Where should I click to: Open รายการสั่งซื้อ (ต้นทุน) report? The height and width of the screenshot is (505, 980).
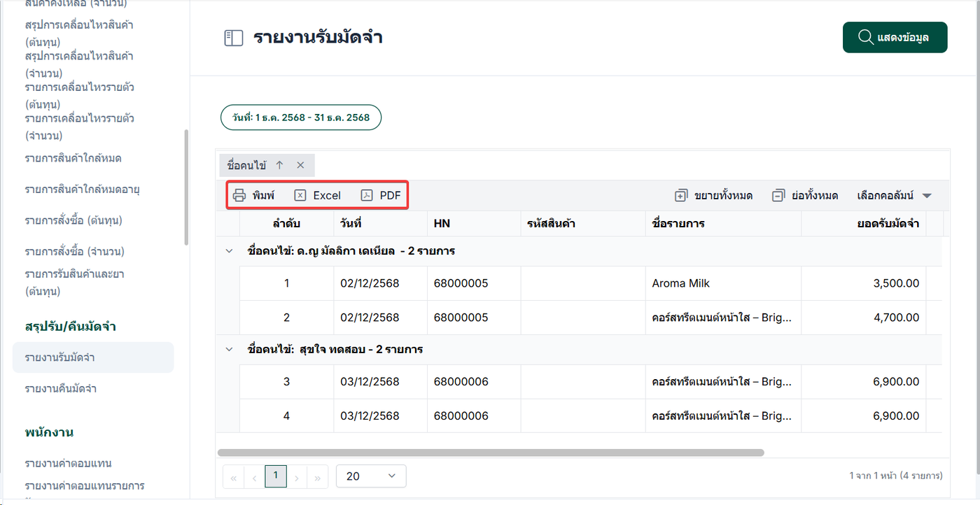click(73, 220)
